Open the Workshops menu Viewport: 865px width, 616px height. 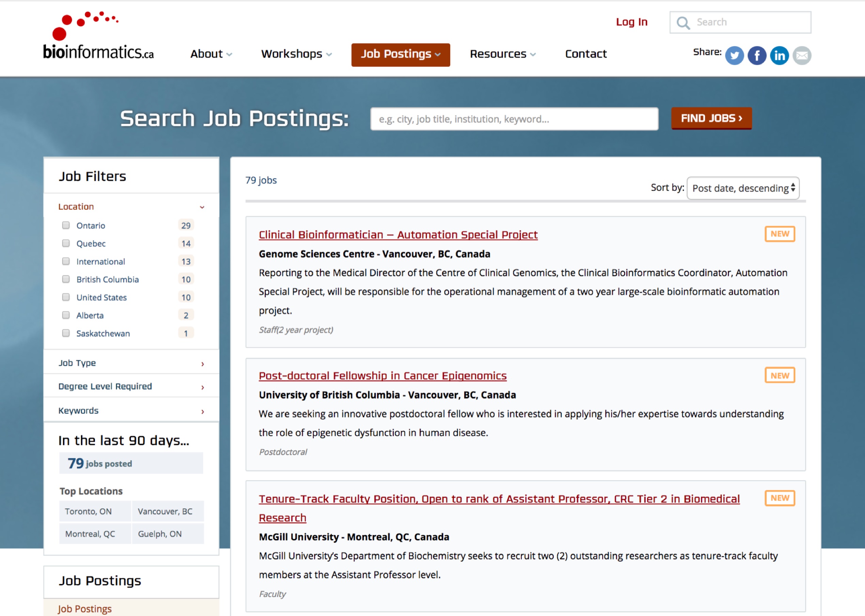click(x=296, y=54)
